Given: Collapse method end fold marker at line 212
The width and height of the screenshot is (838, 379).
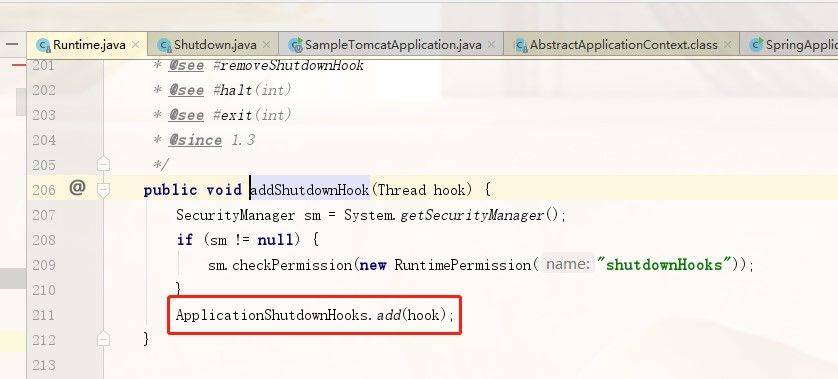Looking at the screenshot, I should [104, 339].
